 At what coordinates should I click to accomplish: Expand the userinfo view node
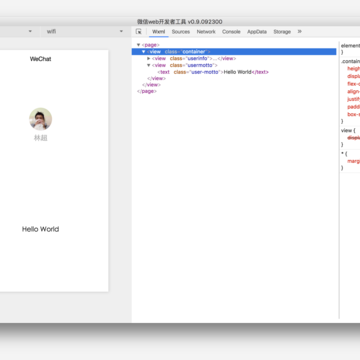pos(149,58)
